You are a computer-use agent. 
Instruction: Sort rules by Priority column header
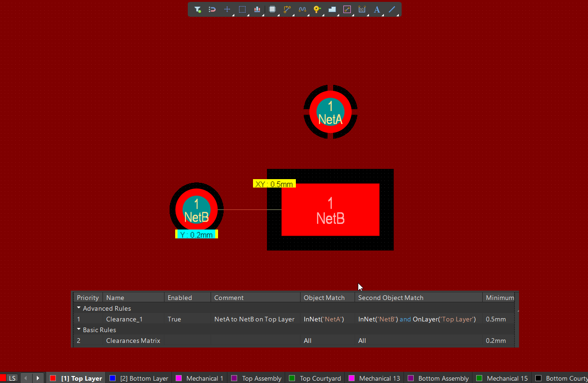click(88, 298)
